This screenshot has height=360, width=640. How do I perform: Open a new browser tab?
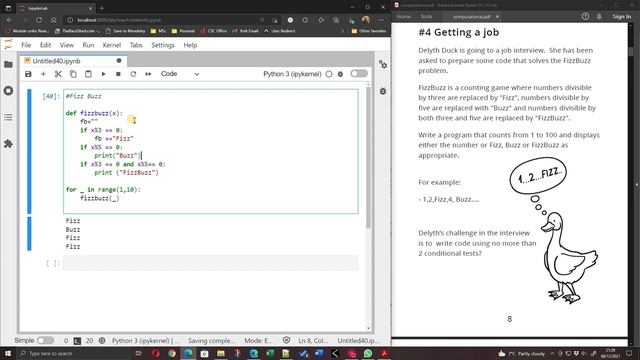coord(102,8)
